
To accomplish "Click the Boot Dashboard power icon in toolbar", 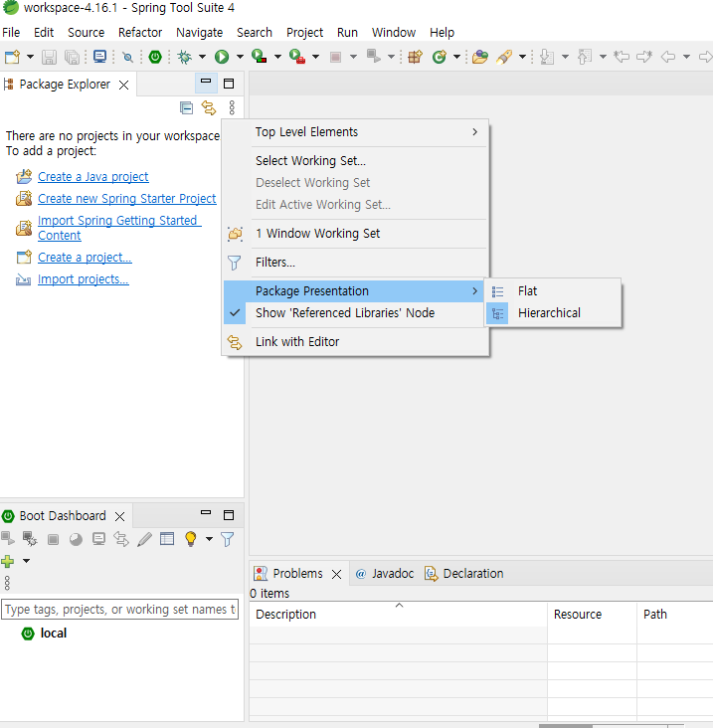I will tap(155, 57).
